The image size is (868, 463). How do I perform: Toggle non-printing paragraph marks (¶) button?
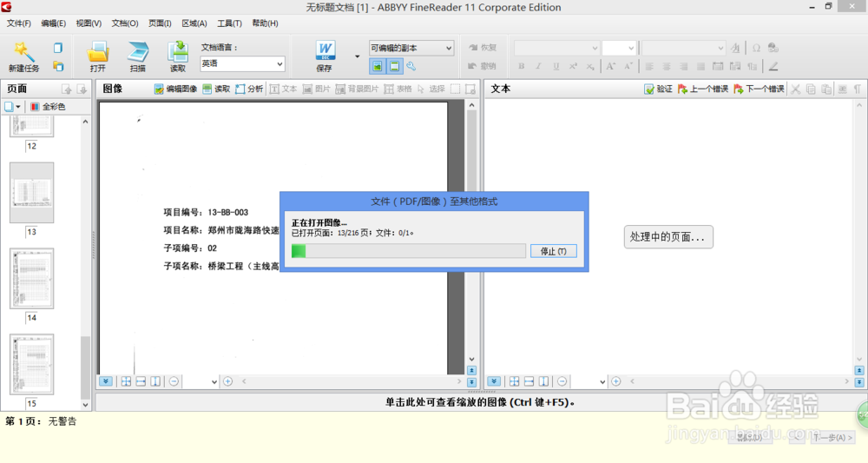[857, 89]
